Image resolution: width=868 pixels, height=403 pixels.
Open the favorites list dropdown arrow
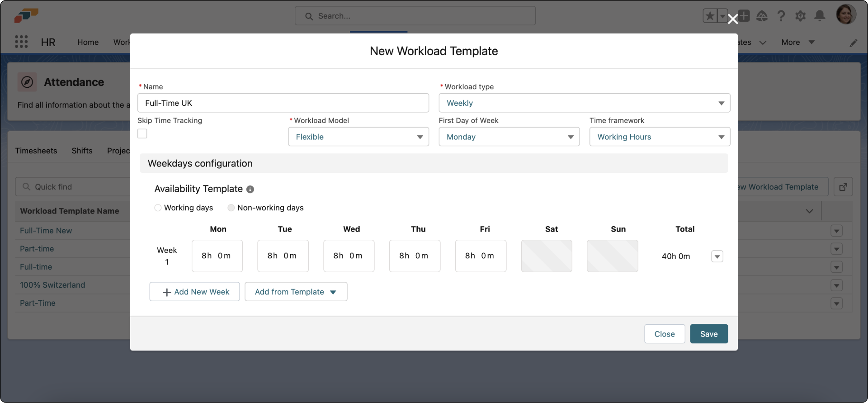722,16
